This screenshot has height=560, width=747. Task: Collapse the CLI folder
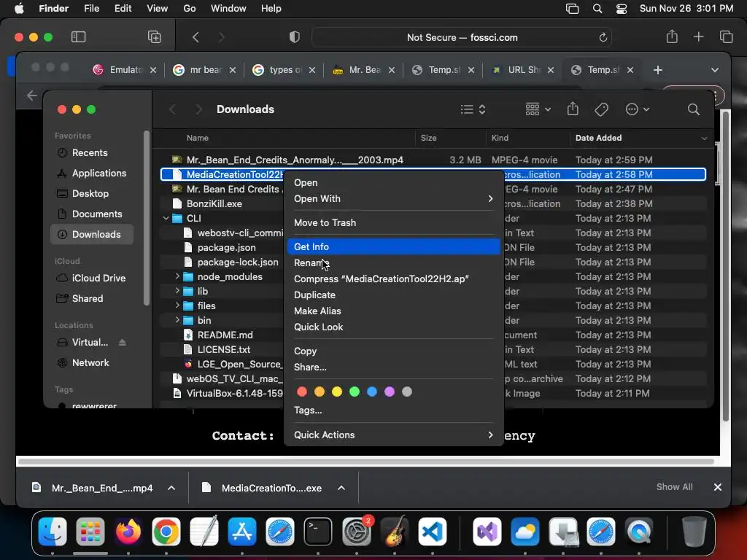tap(166, 218)
